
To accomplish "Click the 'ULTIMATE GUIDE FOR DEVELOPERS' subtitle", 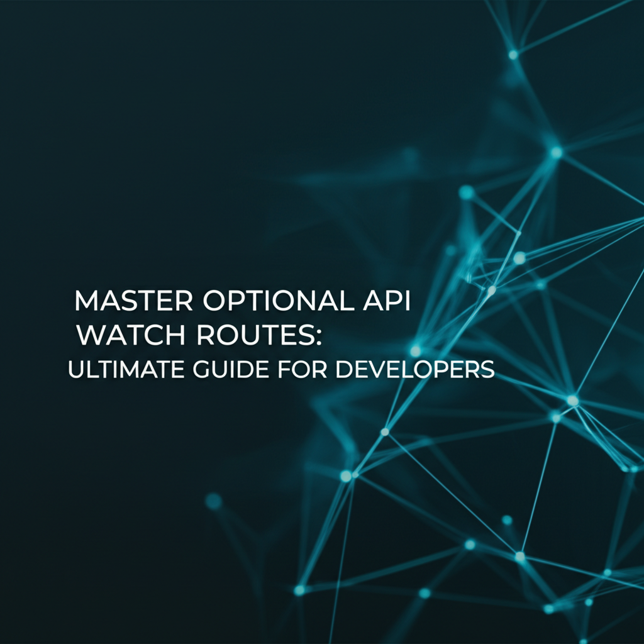I will tap(281, 369).
